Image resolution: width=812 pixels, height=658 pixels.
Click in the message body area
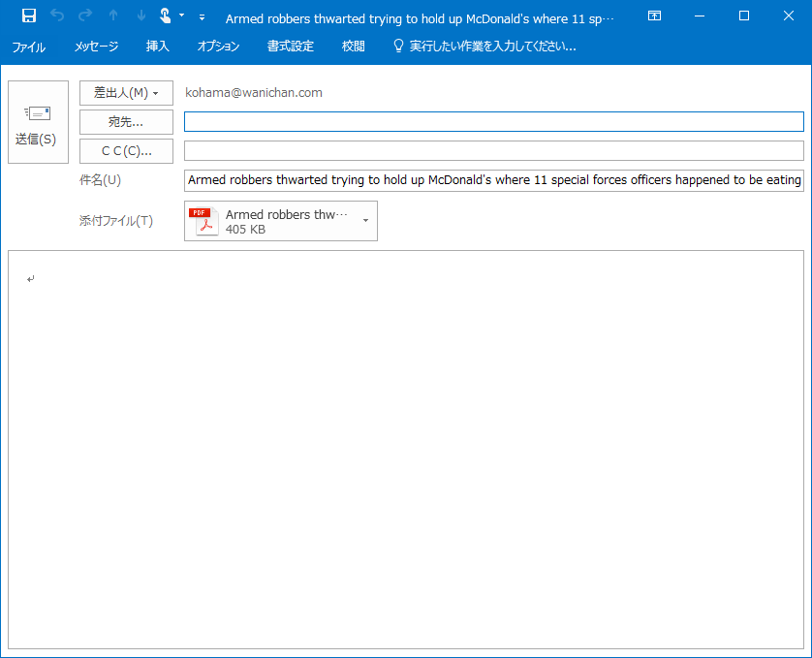pyautogui.click(x=406, y=450)
